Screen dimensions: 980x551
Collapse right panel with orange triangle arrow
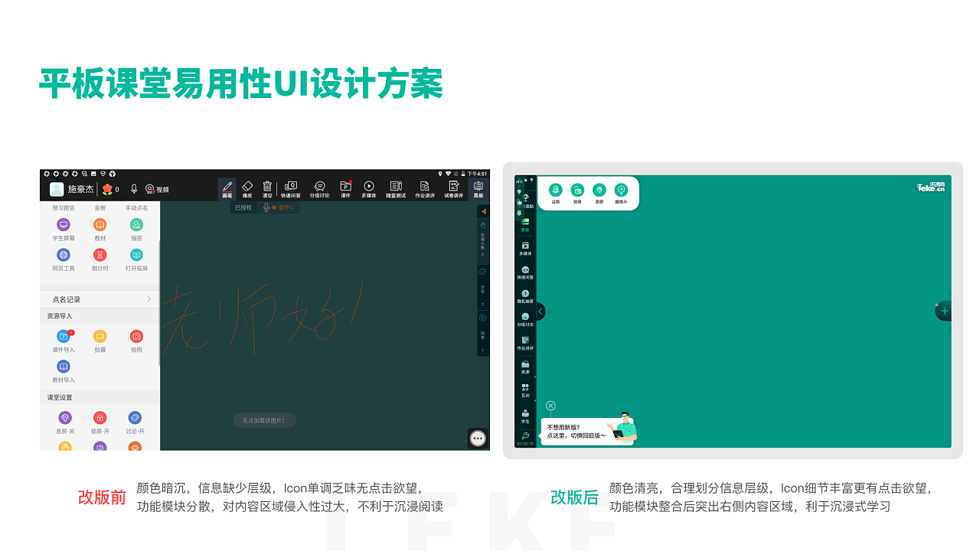[x=483, y=211]
